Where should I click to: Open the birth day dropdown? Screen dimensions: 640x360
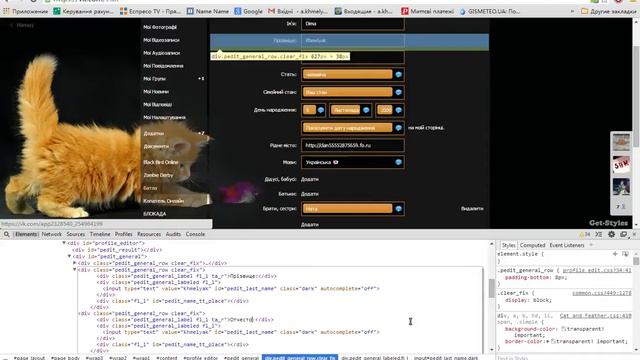pos(313,110)
